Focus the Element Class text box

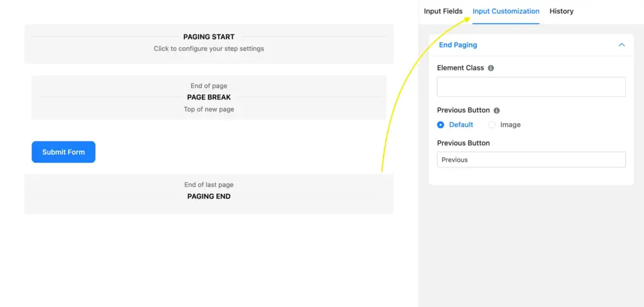point(531,87)
